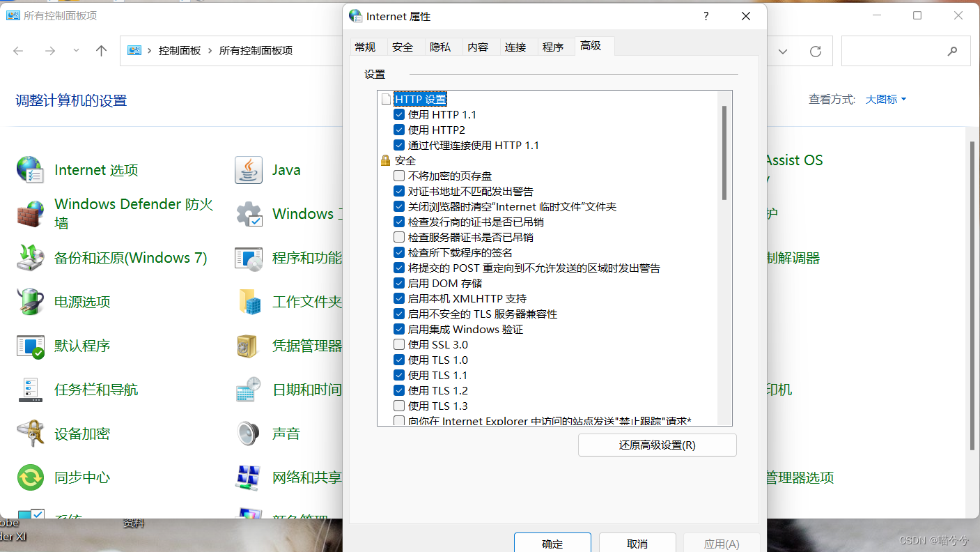Open the 工作文件夹 folder icon

pos(249,301)
